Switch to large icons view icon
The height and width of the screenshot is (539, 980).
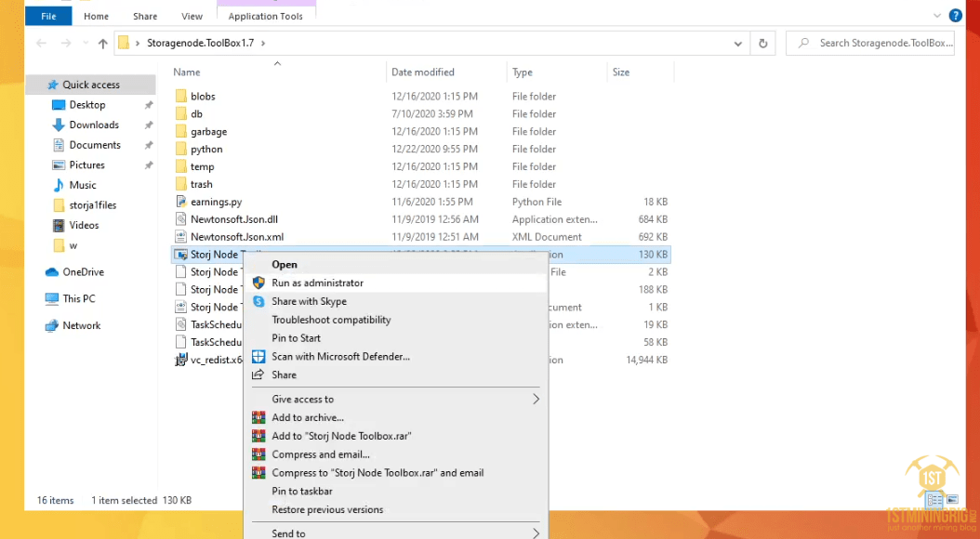[952, 500]
